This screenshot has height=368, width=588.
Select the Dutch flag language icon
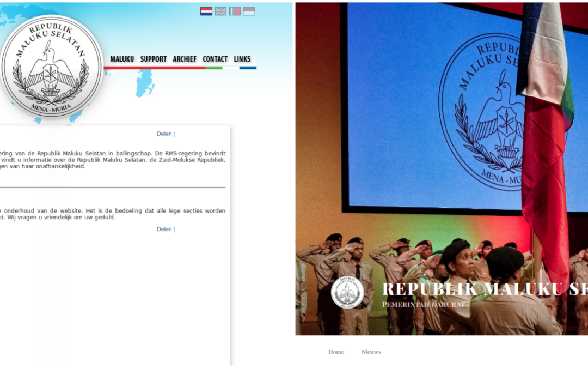(x=206, y=11)
